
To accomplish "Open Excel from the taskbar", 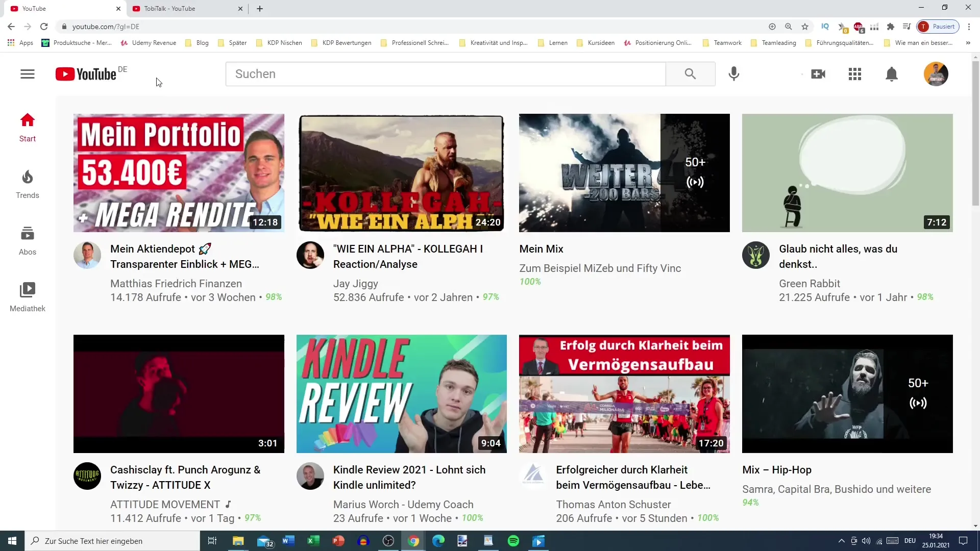I will pos(313,541).
